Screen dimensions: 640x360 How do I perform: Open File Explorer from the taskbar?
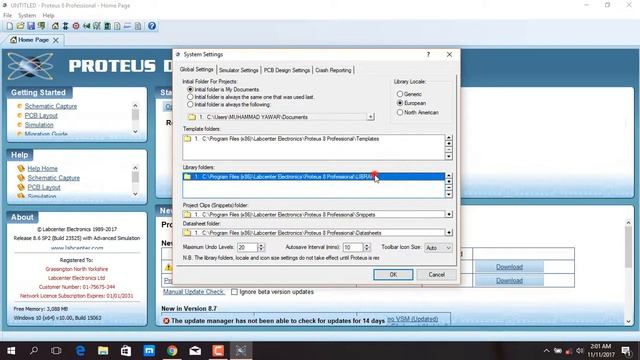point(103,351)
